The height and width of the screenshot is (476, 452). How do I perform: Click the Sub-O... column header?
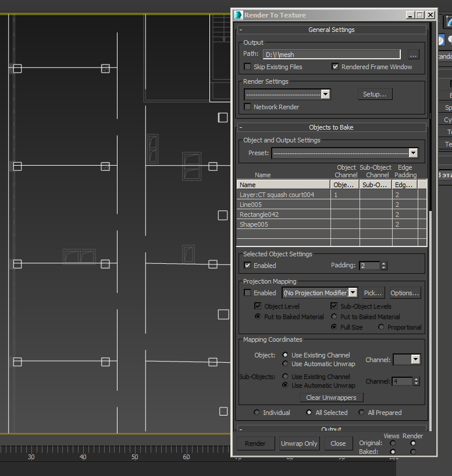[376, 185]
